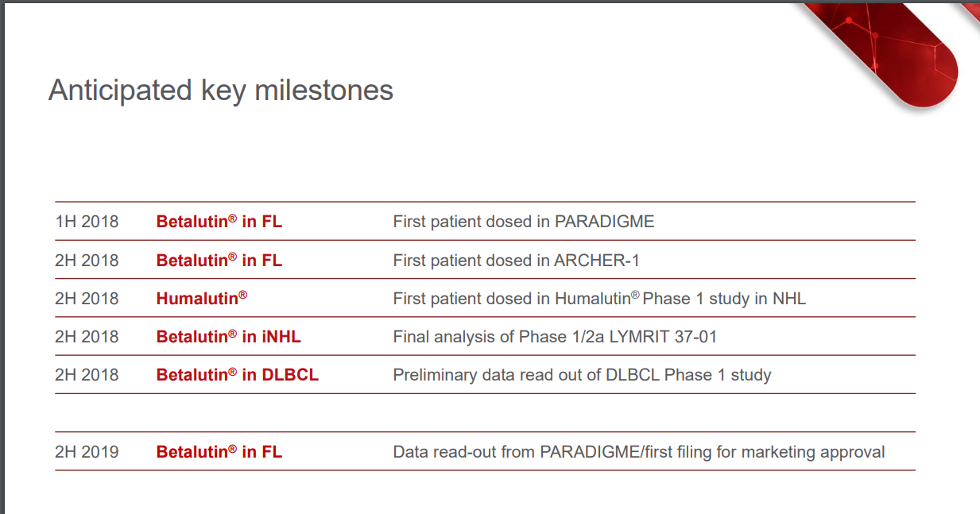Select the "2H 2018" date next to DLBCL
This screenshot has width=980, height=514.
pos(87,374)
